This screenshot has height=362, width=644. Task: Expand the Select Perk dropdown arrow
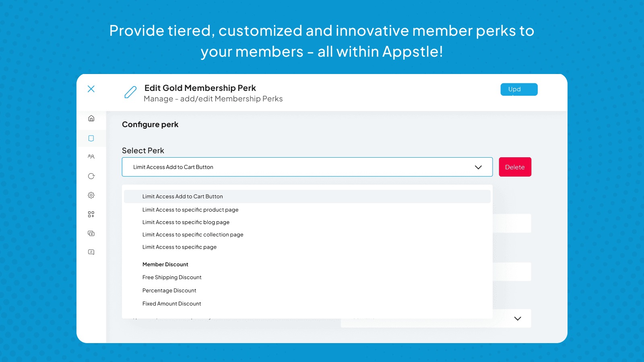click(x=478, y=167)
